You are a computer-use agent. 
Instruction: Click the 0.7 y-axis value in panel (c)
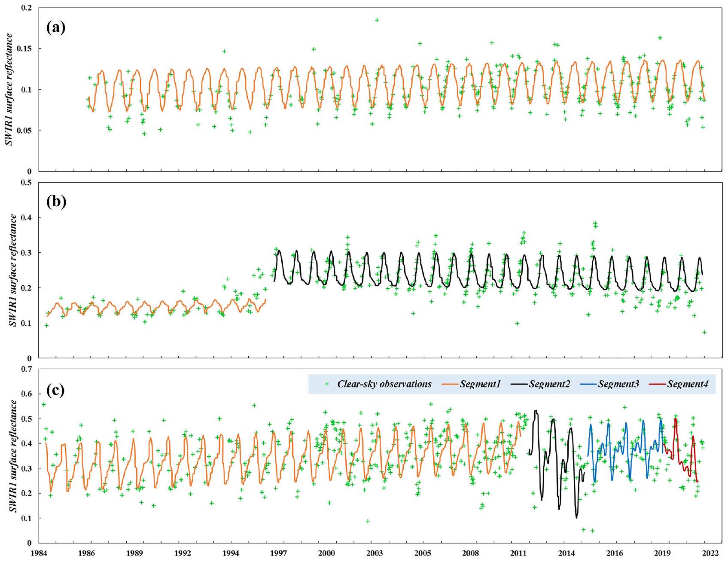[x=27, y=369]
